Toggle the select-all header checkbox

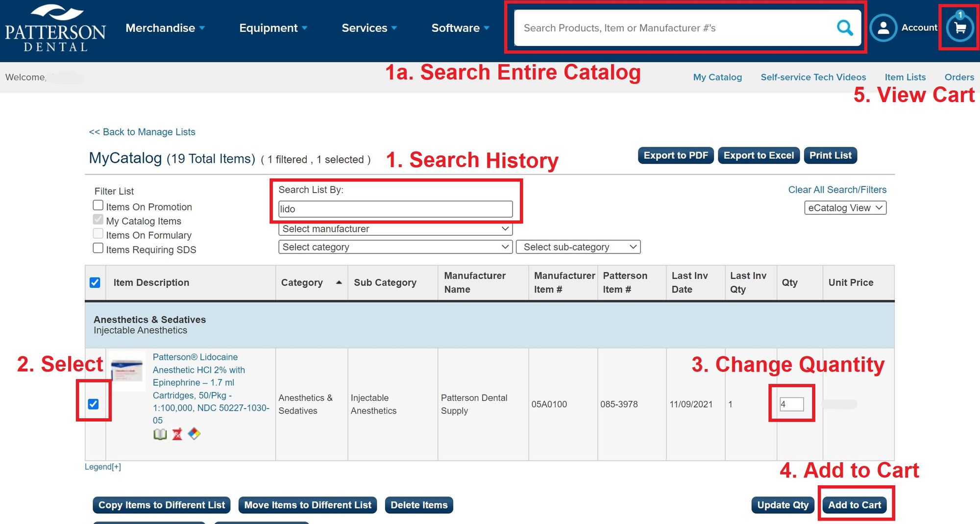tap(95, 283)
